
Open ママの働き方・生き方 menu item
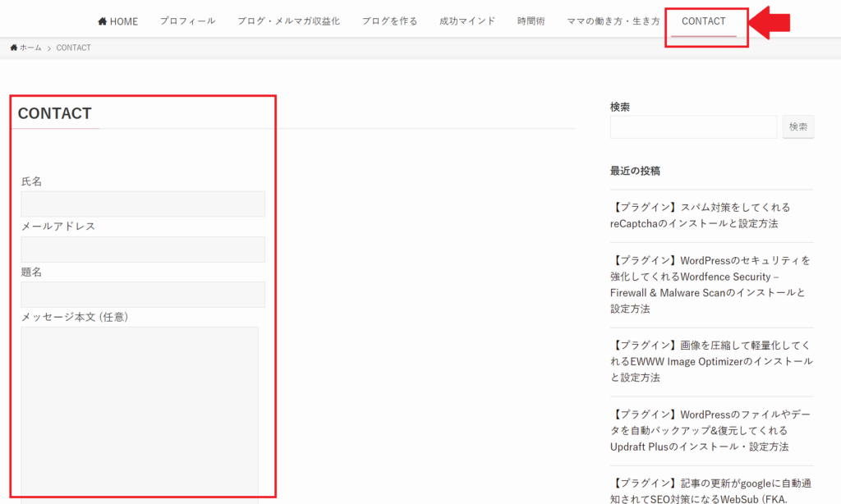click(614, 21)
